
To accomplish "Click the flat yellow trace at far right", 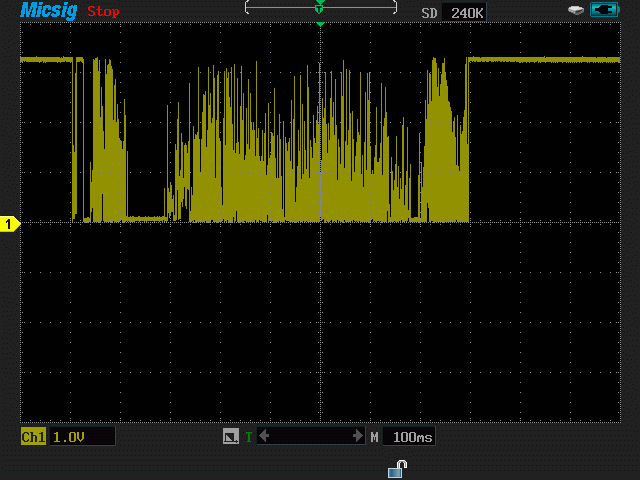I will point(560,60).
